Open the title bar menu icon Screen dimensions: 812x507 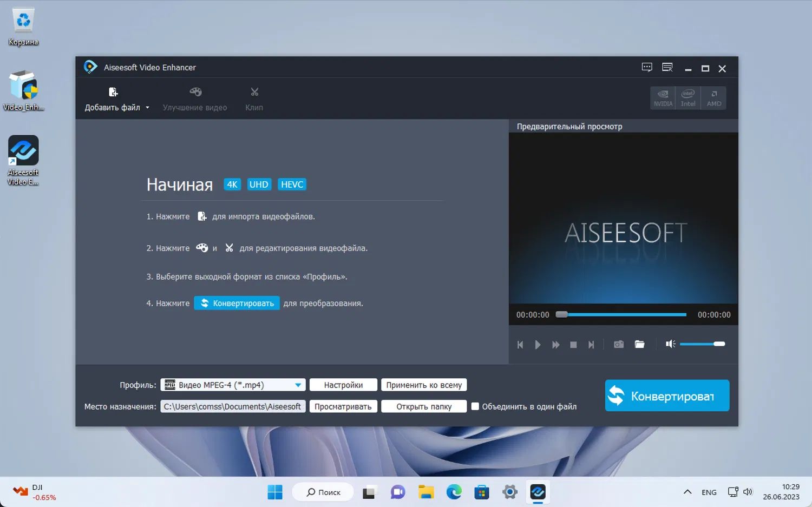tap(667, 68)
